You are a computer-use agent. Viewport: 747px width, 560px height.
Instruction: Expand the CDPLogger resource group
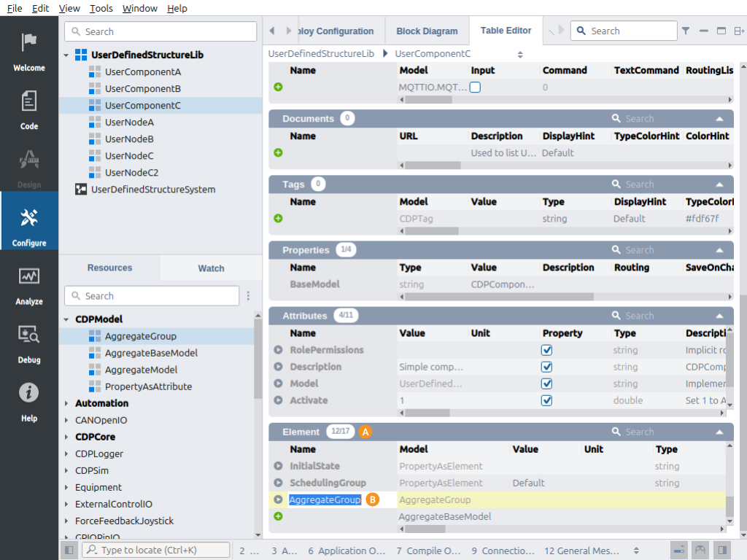66,454
